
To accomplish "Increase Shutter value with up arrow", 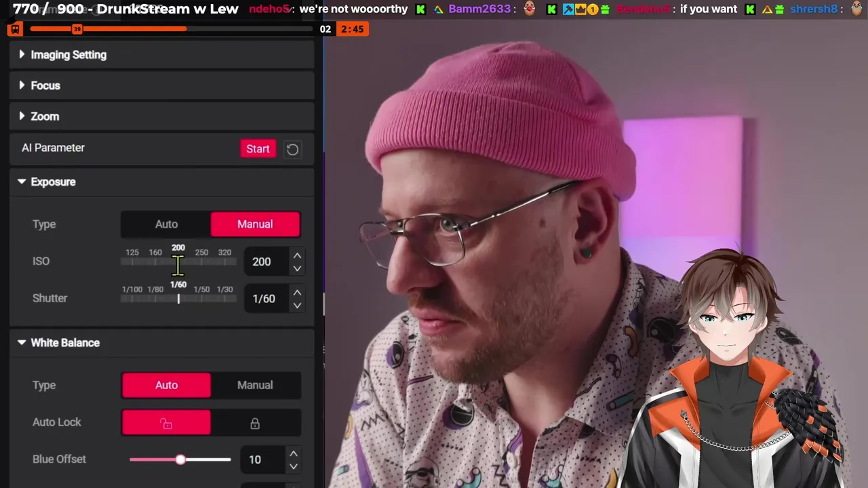I will point(297,292).
